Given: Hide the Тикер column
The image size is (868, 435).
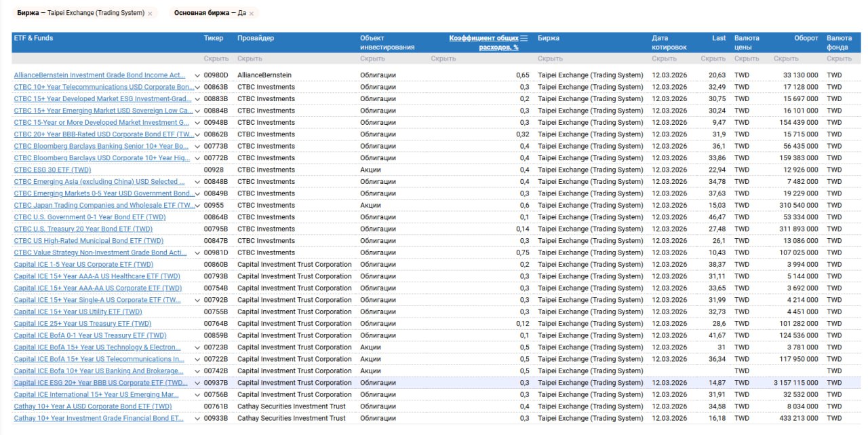Looking at the screenshot, I should click(216, 59).
